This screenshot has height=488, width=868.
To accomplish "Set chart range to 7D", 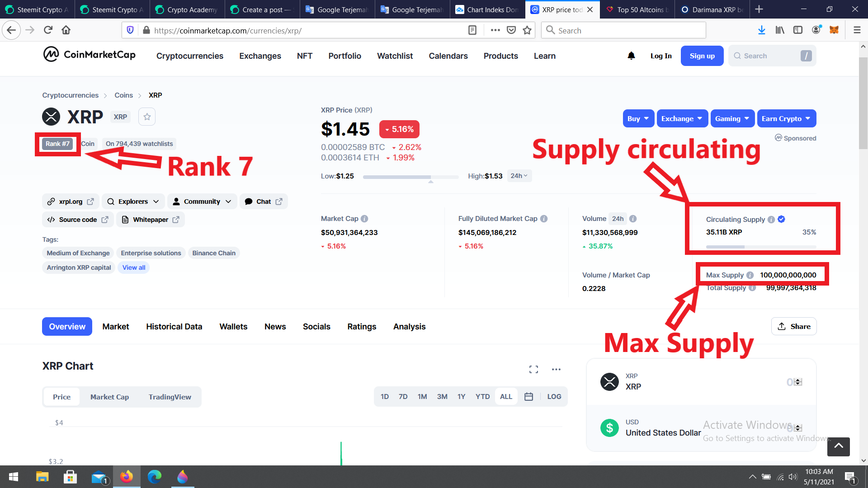I will pos(403,397).
